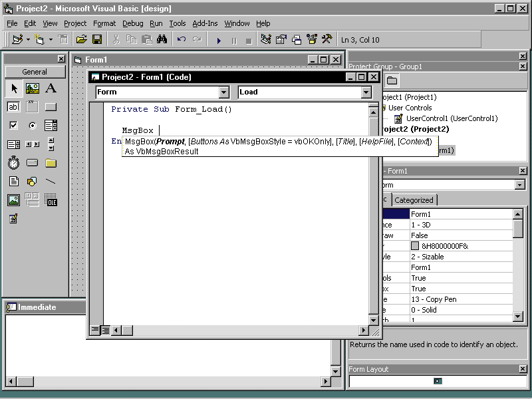Save the project with the floppy disk icon

point(97,40)
